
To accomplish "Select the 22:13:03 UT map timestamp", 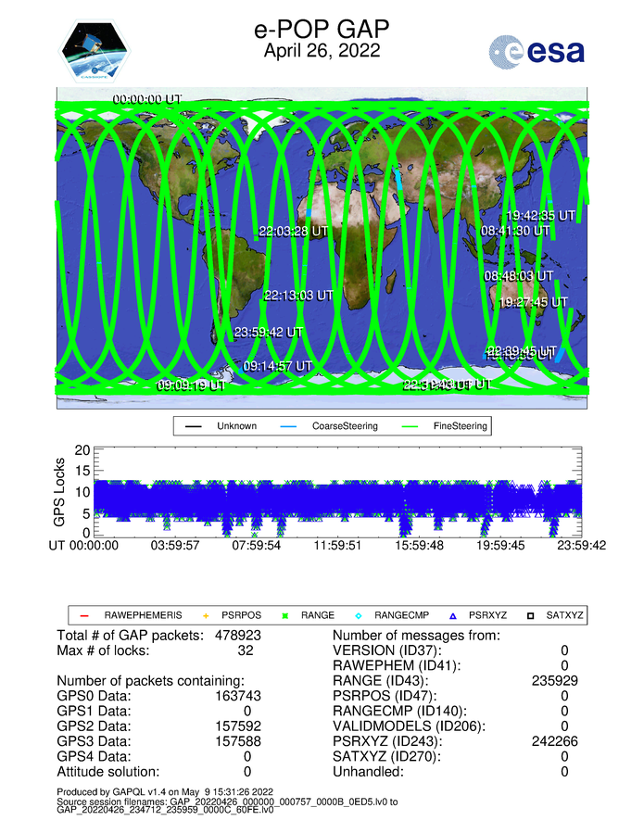I will [x=298, y=296].
